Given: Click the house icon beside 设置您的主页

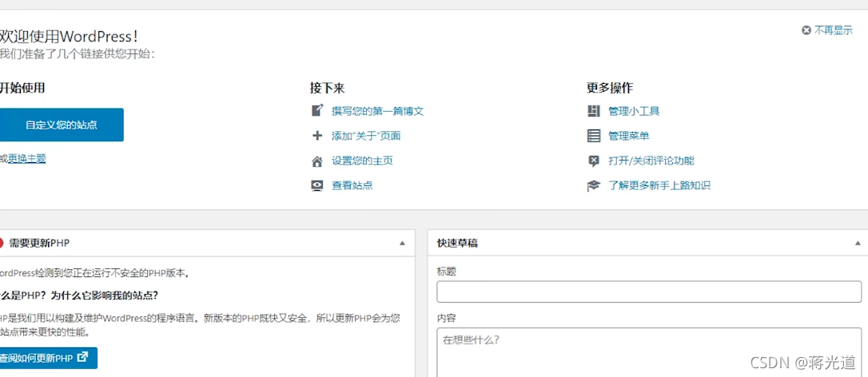Looking at the screenshot, I should [x=317, y=161].
